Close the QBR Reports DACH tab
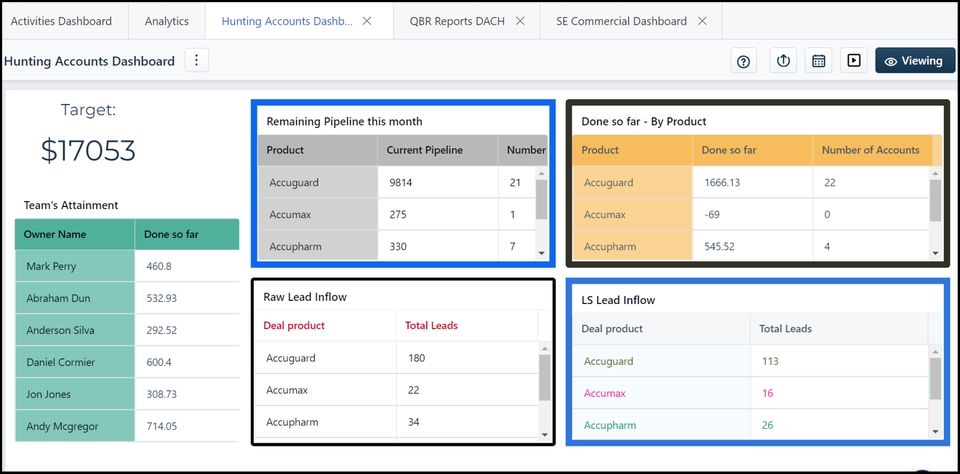Viewport: 960px width, 474px height. (x=520, y=21)
